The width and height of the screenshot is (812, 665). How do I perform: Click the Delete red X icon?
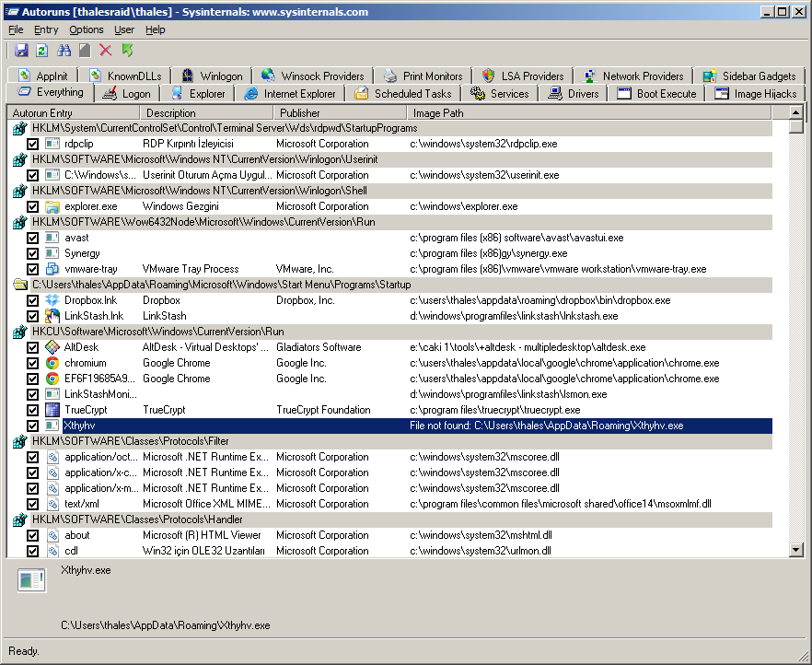[x=106, y=51]
